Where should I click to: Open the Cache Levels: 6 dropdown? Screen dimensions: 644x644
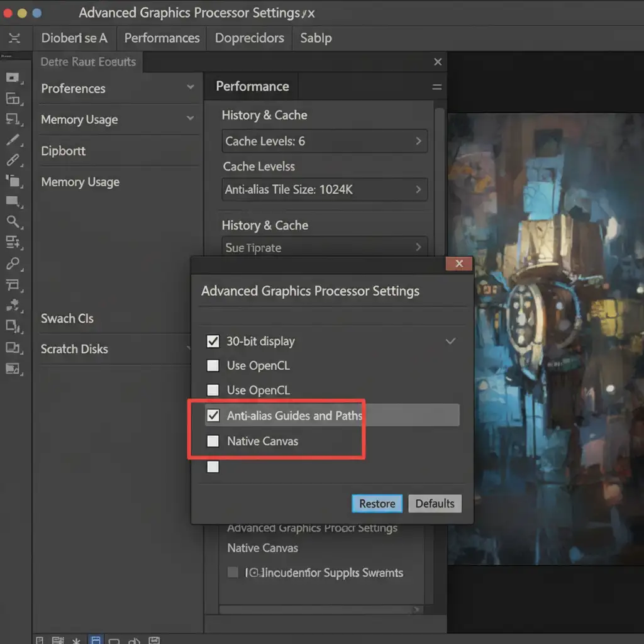coord(325,142)
